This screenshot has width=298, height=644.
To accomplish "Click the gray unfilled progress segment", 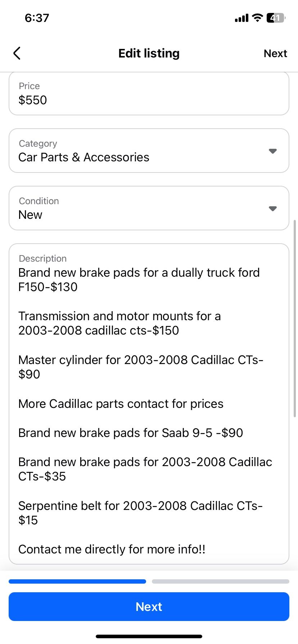I will click(221, 581).
